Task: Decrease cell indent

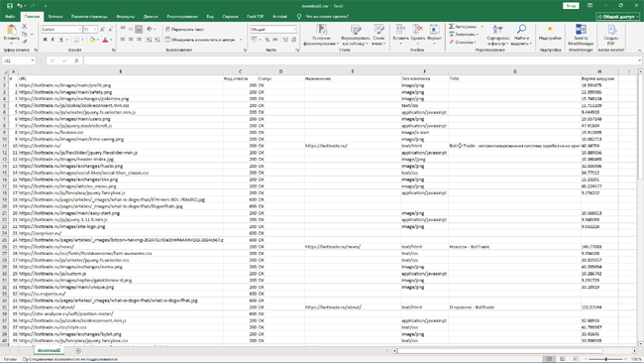Action: pyautogui.click(x=149, y=40)
